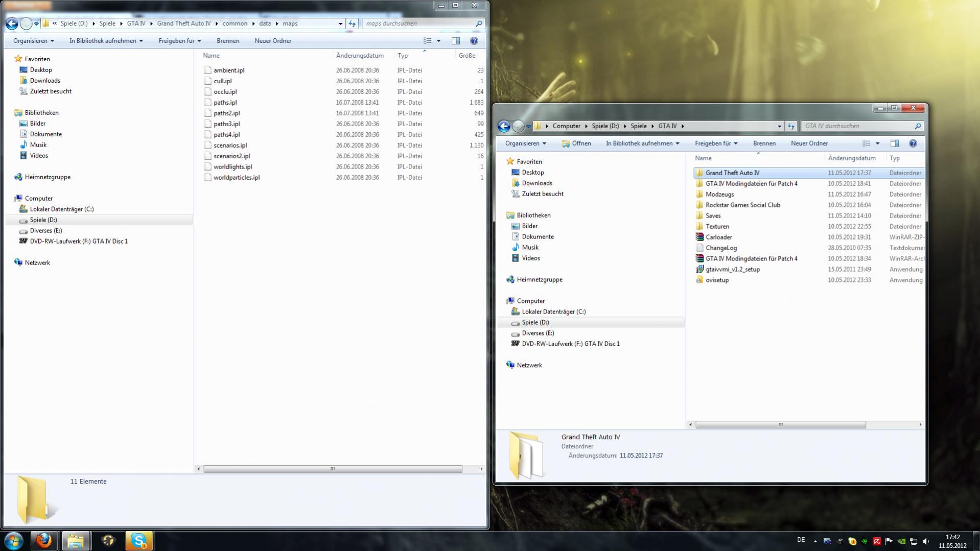Click Neuer Ordner in GTA IV window
The image size is (980, 551).
(809, 143)
